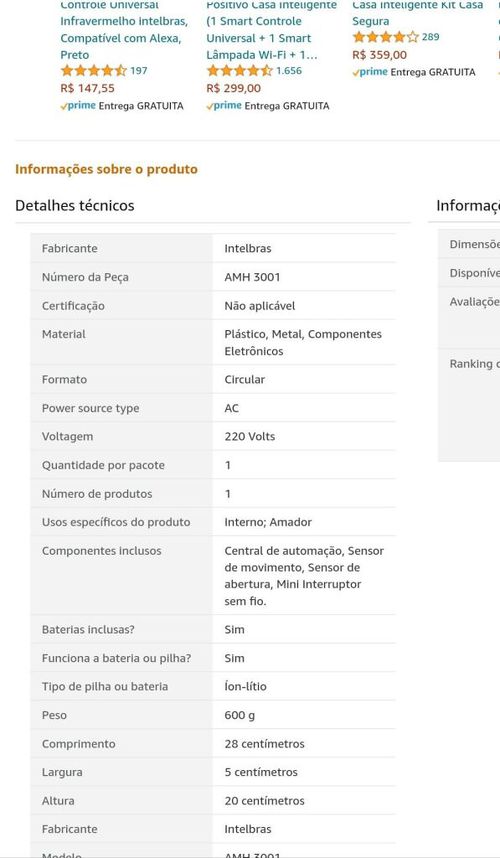This screenshot has height=858, width=500.
Task: Click prime badge under R$ 359,00
Action: [x=370, y=72]
